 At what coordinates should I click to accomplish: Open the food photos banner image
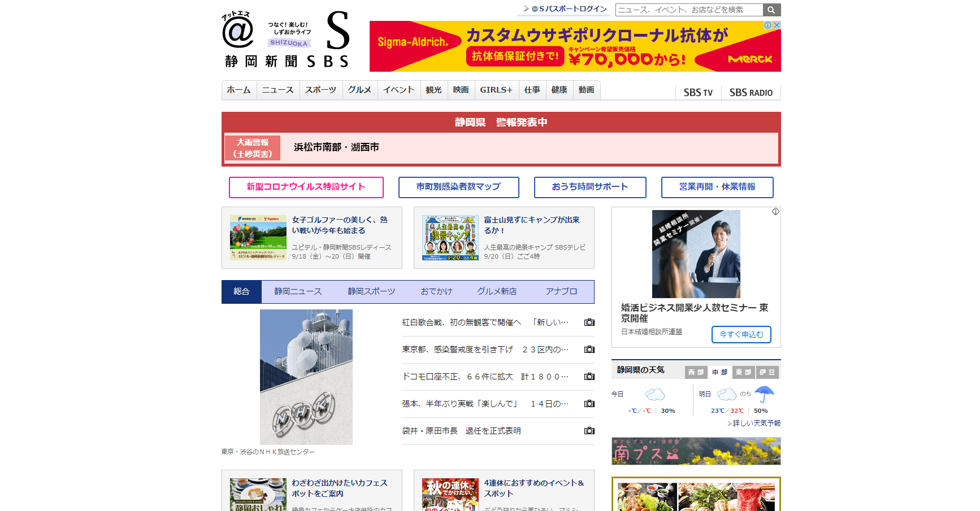click(x=696, y=494)
